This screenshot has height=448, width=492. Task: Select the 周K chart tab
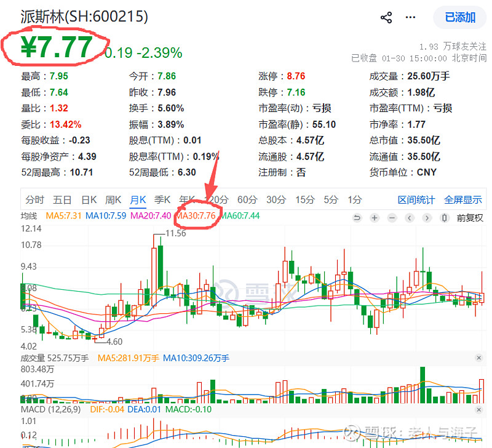[113, 199]
